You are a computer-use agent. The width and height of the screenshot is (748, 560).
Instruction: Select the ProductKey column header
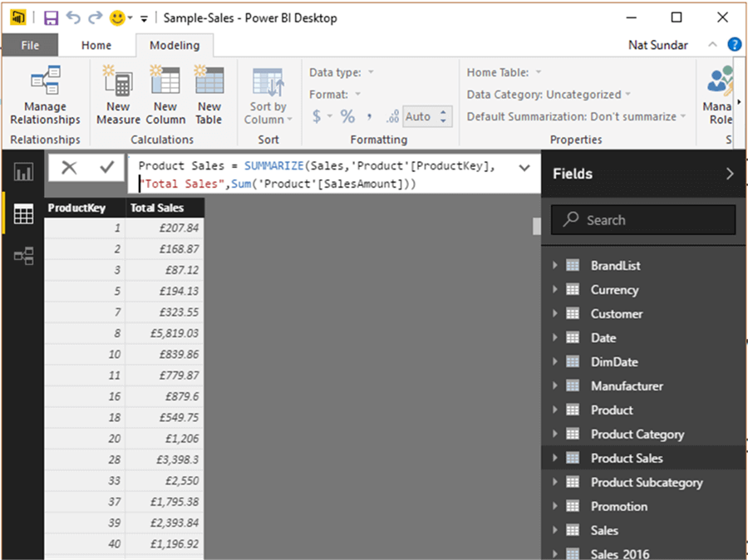pyautogui.click(x=84, y=208)
